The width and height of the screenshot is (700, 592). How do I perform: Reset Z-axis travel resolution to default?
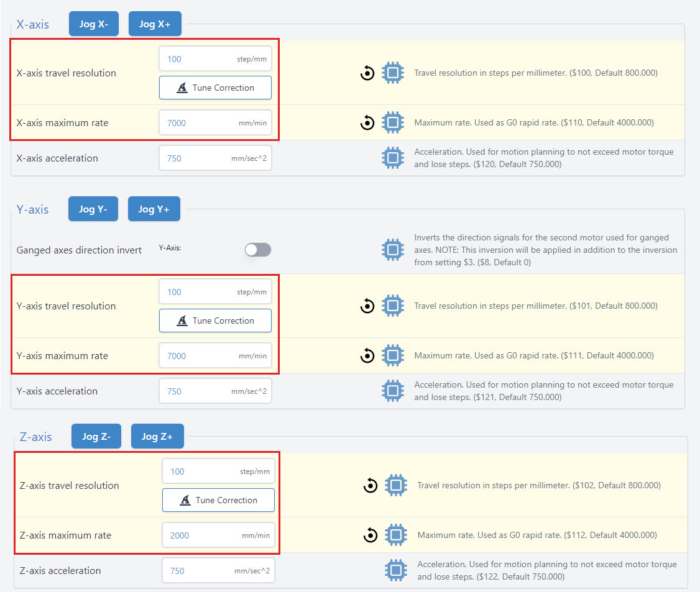[371, 485]
